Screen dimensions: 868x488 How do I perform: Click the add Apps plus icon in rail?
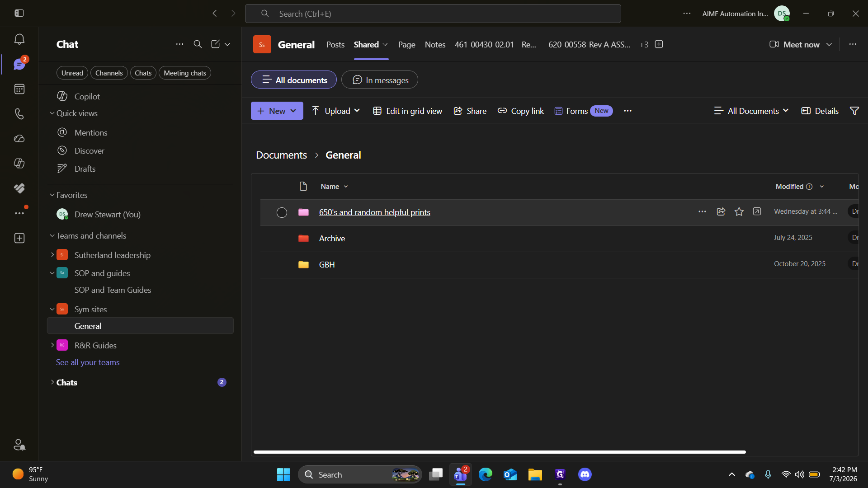coord(19,238)
